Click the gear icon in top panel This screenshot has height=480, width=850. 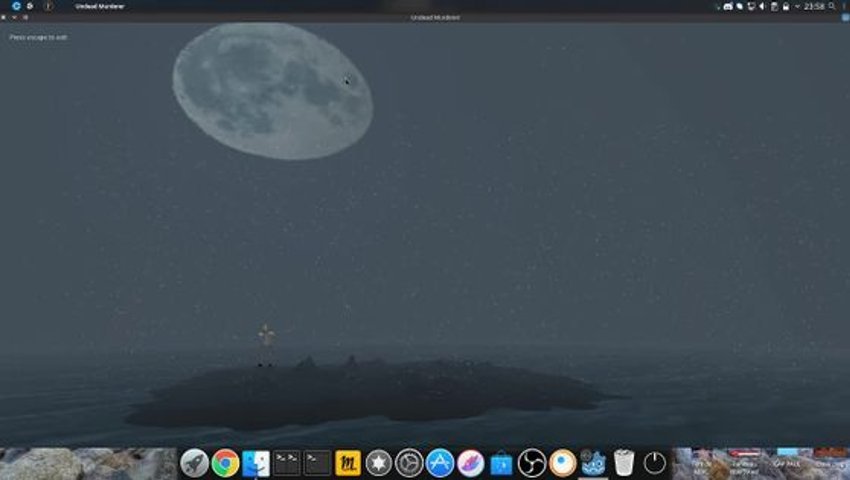click(x=30, y=6)
